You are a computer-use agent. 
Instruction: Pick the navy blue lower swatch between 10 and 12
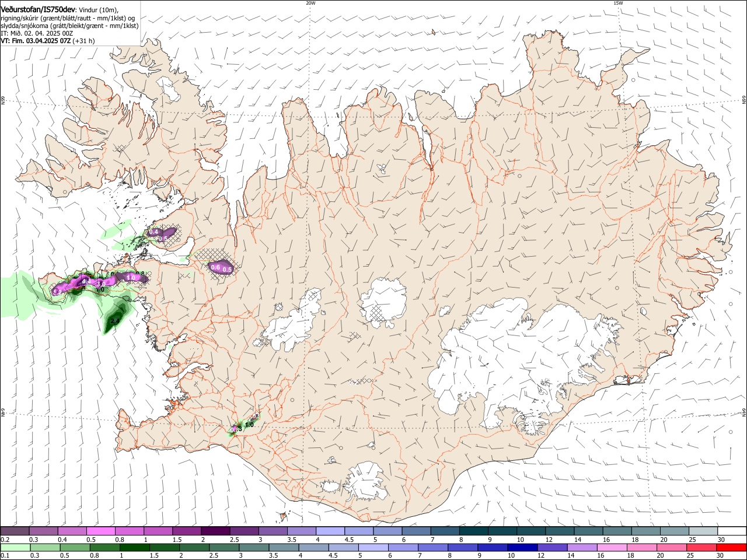522,547
